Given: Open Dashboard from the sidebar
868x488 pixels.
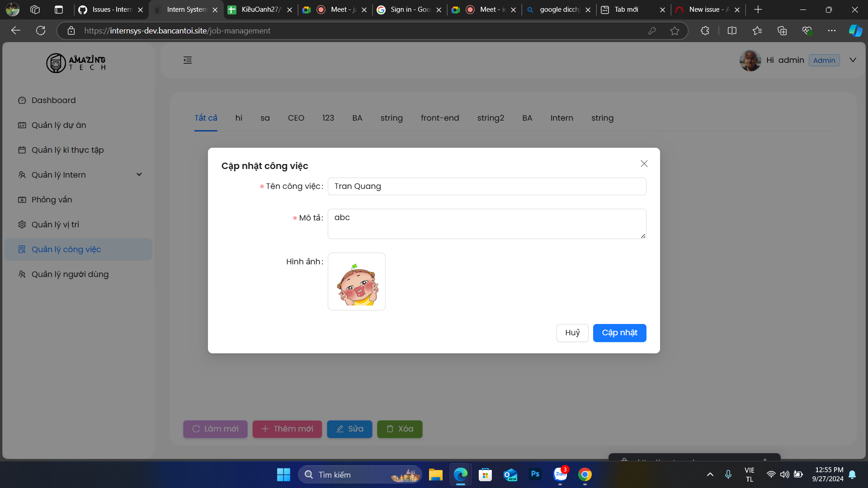Looking at the screenshot, I should point(53,100).
